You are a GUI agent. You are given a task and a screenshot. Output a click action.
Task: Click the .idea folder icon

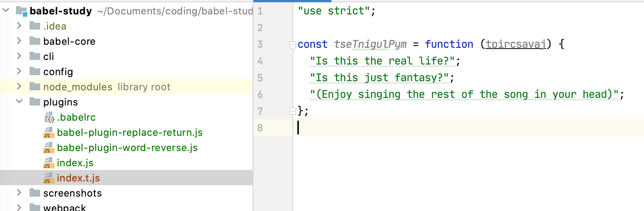click(35, 26)
